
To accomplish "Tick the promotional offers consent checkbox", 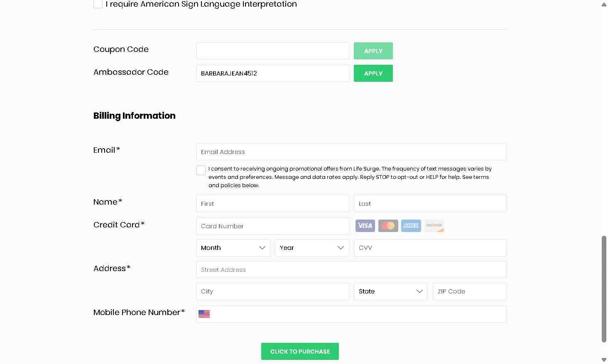I will tap(201, 170).
